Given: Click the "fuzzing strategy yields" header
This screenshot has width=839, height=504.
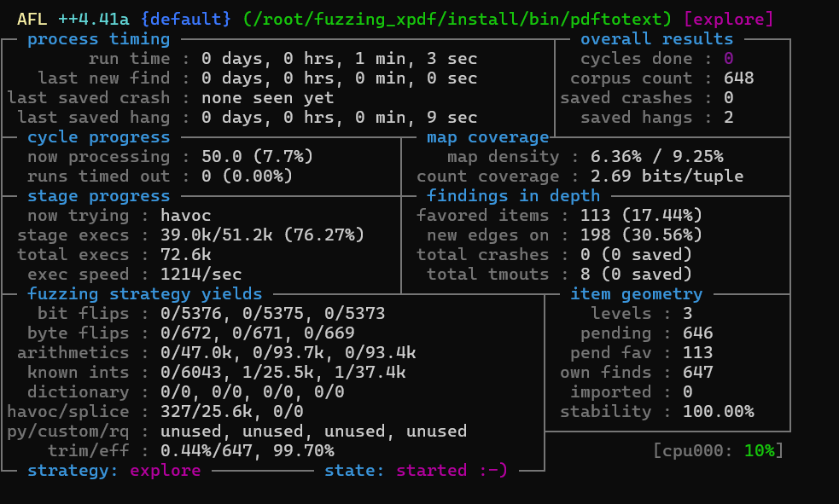Looking at the screenshot, I should pyautogui.click(x=144, y=294).
